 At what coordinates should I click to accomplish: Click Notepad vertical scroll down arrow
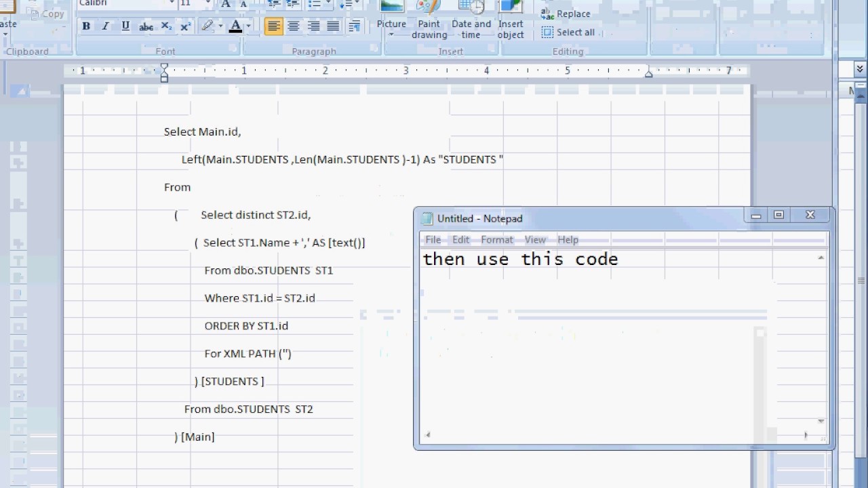[821, 422]
